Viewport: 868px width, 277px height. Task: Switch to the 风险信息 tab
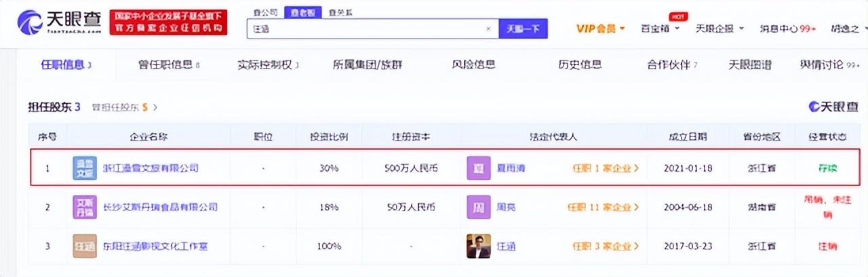click(x=473, y=65)
